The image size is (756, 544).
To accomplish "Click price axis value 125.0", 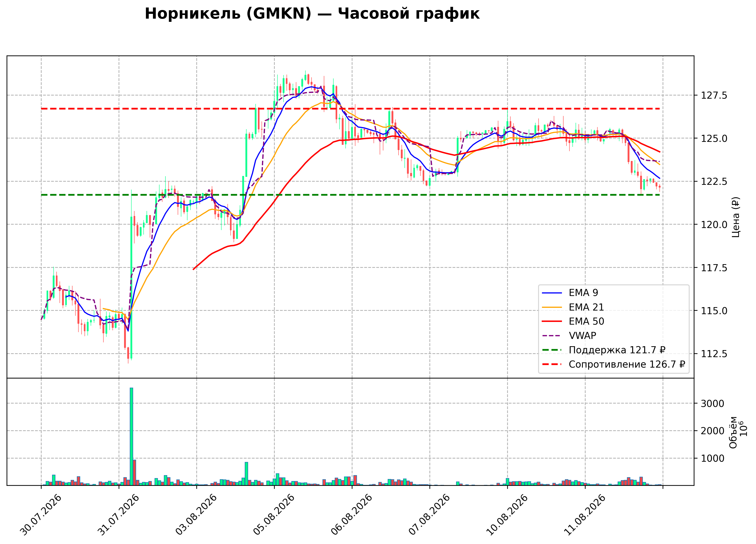I will click(714, 139).
